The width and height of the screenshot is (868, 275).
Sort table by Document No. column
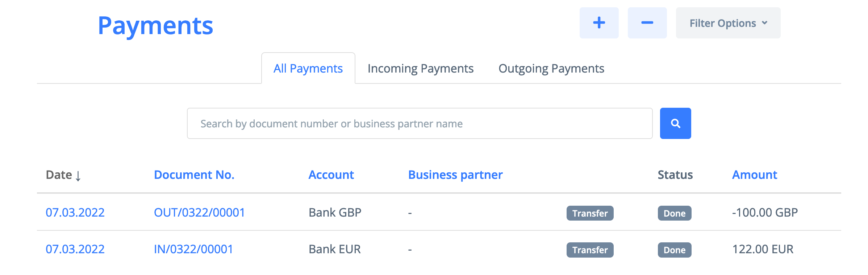(194, 175)
